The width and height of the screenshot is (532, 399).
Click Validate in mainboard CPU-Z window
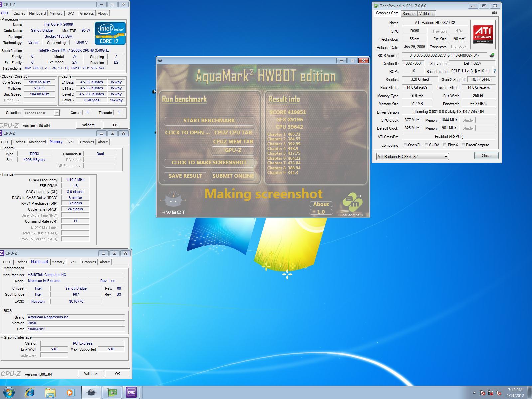coord(90,374)
